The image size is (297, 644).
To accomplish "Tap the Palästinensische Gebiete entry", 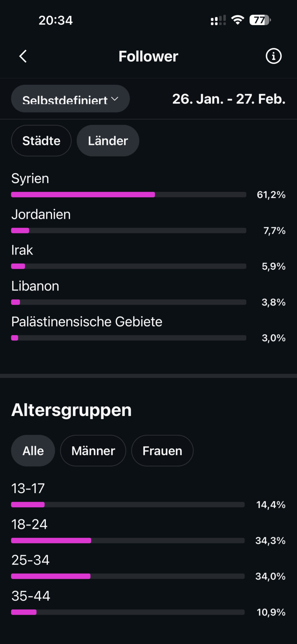I will pos(87,322).
